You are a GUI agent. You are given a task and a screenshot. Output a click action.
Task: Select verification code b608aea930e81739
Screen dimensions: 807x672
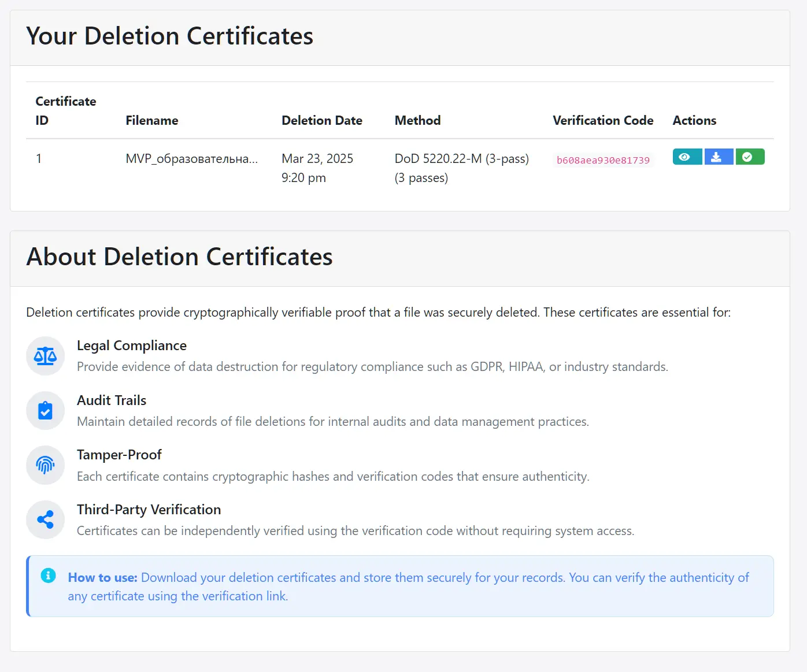pyautogui.click(x=603, y=161)
